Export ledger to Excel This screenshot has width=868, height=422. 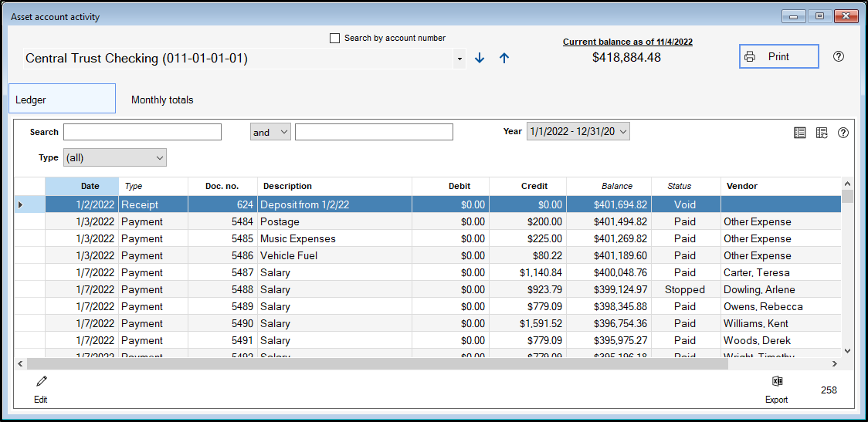pos(777,382)
